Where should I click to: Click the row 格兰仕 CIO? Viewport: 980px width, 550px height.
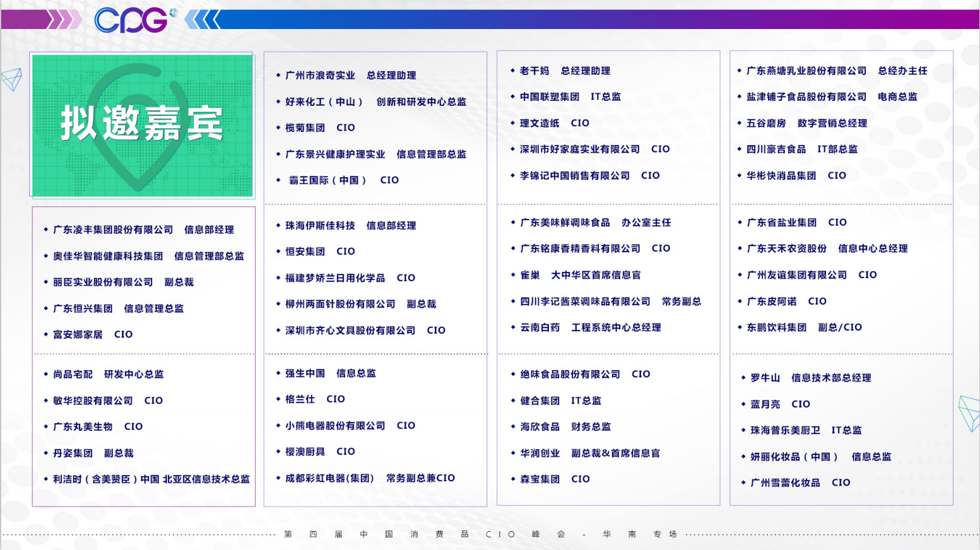(310, 399)
